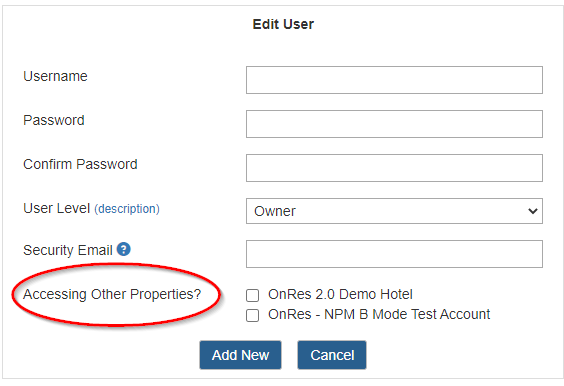The image size is (564, 386).
Task: Click the Cancel button
Action: pos(332,355)
